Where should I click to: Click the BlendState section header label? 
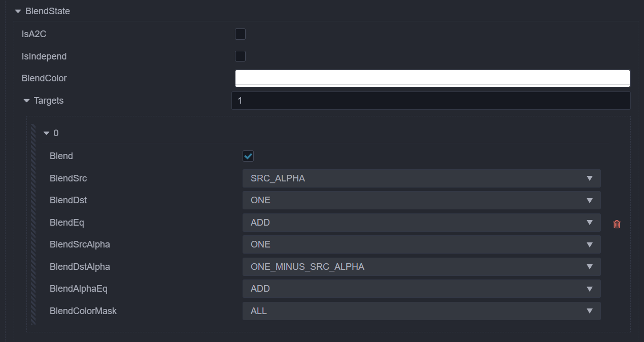pos(48,11)
